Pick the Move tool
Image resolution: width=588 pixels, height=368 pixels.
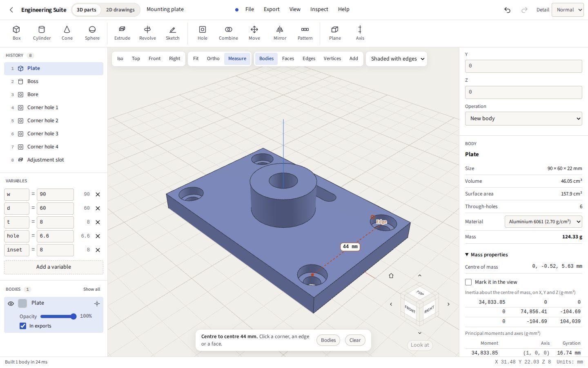coord(254,33)
